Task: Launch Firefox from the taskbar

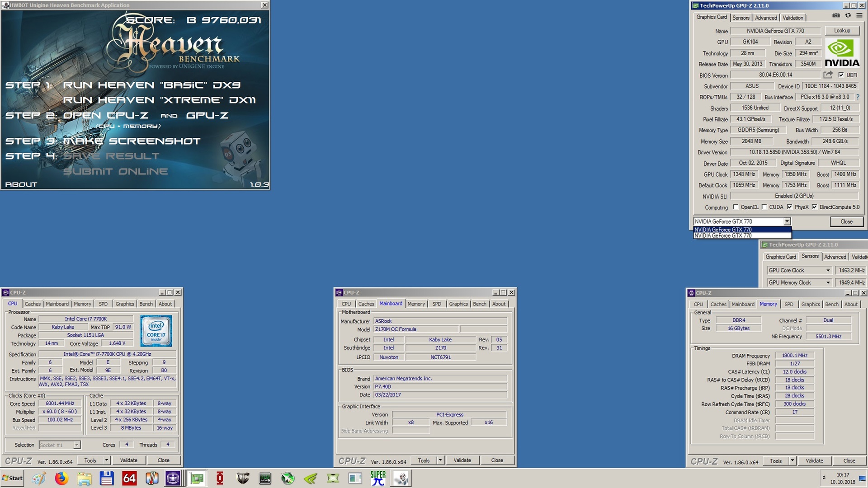Action: tap(61, 478)
